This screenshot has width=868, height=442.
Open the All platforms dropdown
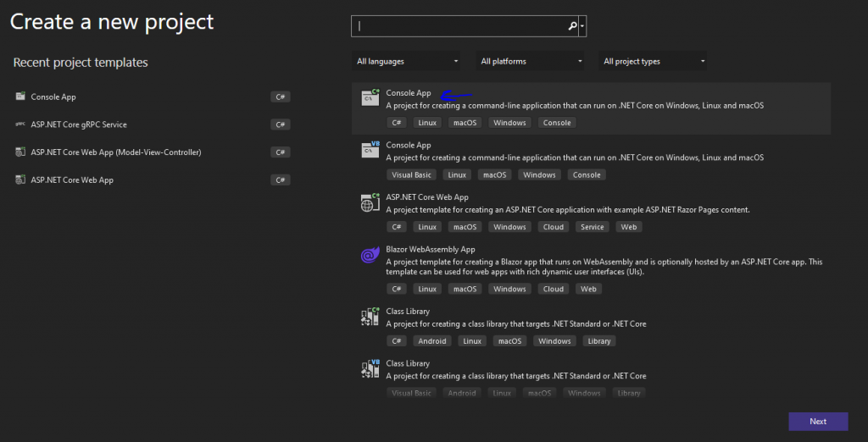pos(530,62)
